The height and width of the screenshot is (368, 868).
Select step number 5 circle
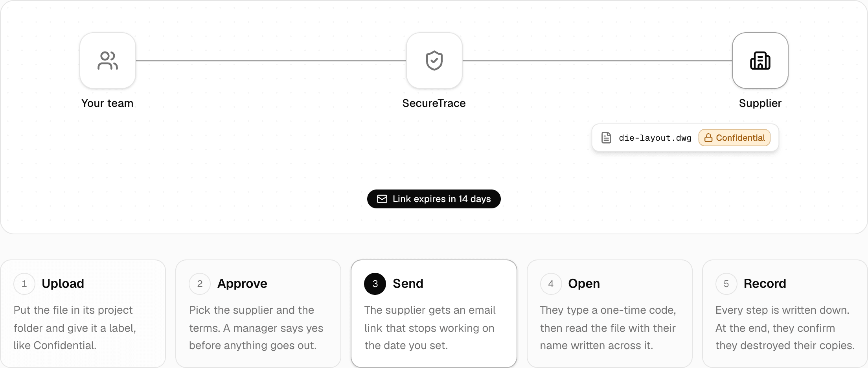click(726, 284)
